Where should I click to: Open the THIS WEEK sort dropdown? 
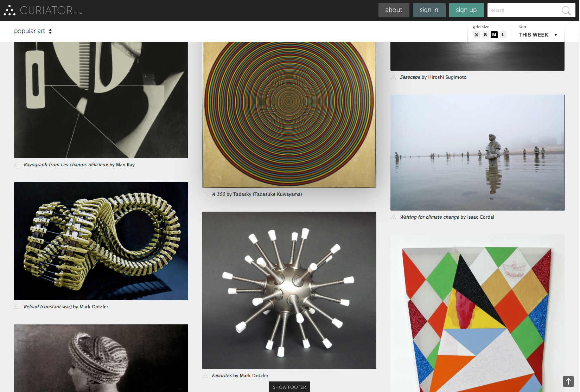click(538, 35)
